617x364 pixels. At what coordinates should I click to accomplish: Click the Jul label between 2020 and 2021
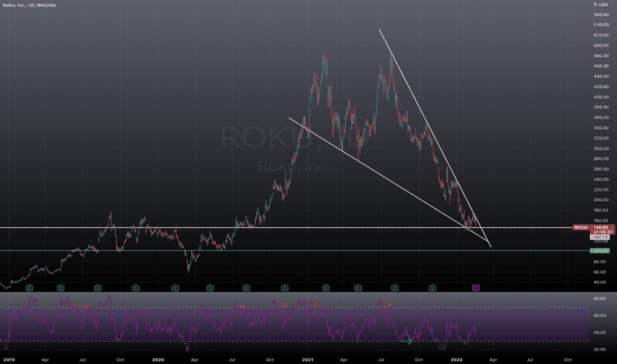[232, 359]
